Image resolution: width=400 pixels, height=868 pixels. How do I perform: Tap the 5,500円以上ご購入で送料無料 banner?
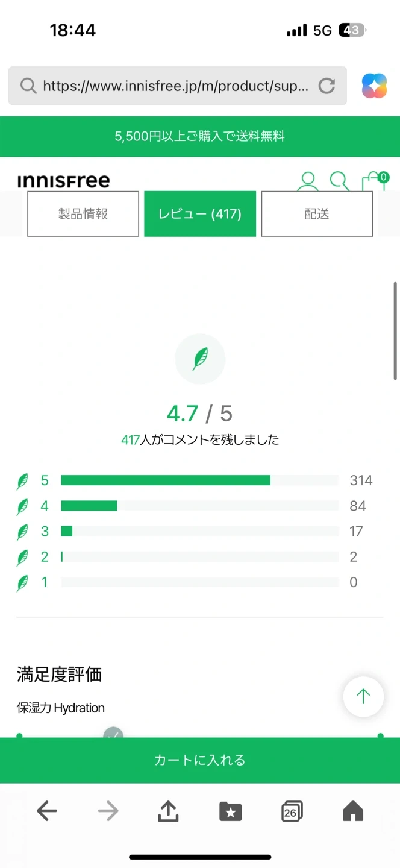click(x=200, y=136)
